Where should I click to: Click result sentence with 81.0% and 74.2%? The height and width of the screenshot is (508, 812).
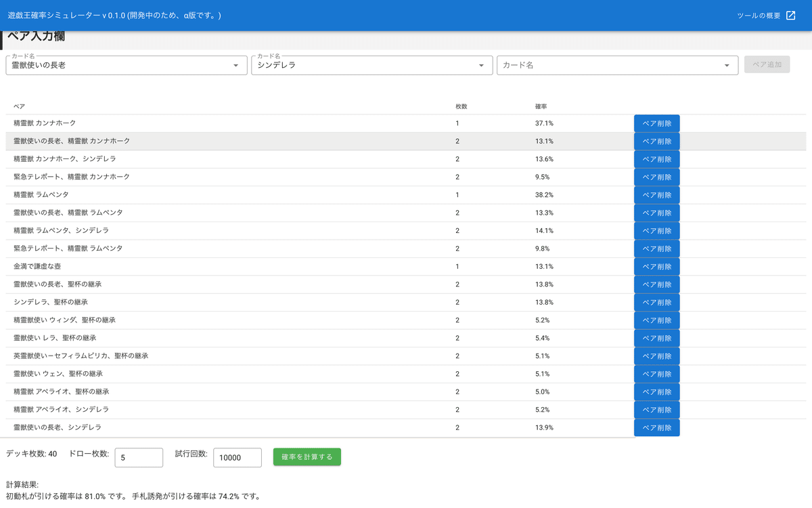pyautogui.click(x=133, y=496)
